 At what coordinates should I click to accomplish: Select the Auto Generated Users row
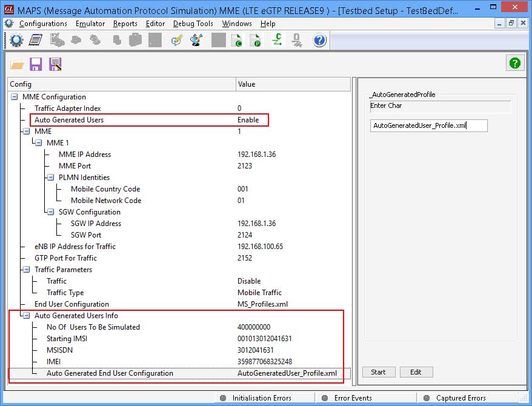(179, 120)
